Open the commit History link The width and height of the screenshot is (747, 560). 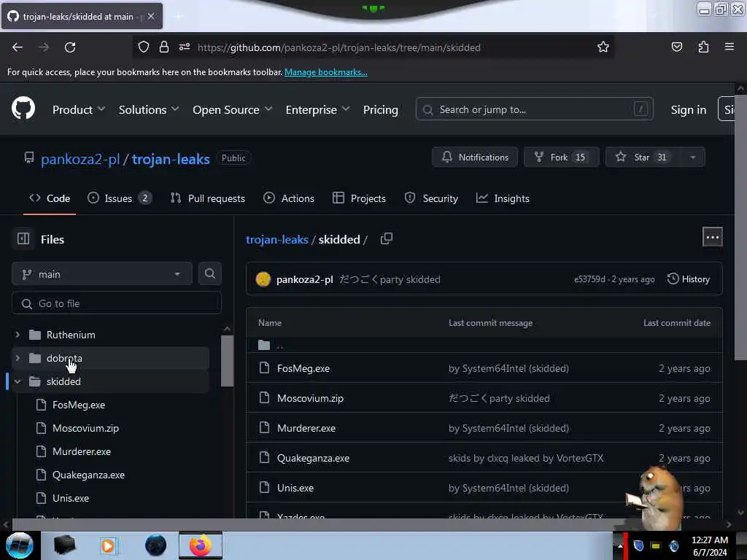click(689, 279)
